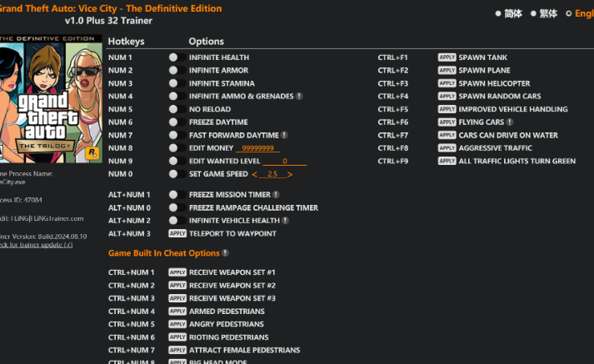Click the GTA Trilogy cover image
The image size is (594, 364).
click(51, 99)
